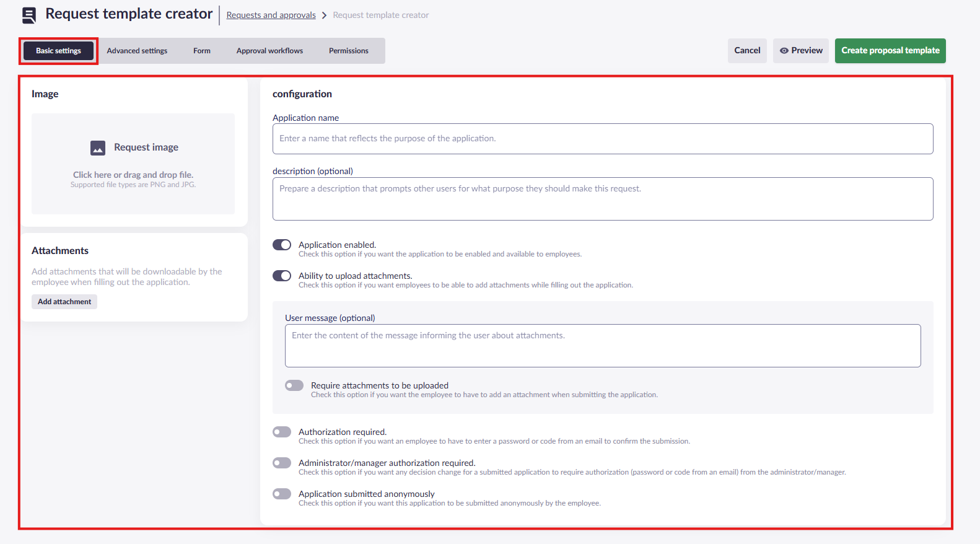Click the Request image upload drop area
This screenshot has height=544, width=980.
(x=133, y=164)
